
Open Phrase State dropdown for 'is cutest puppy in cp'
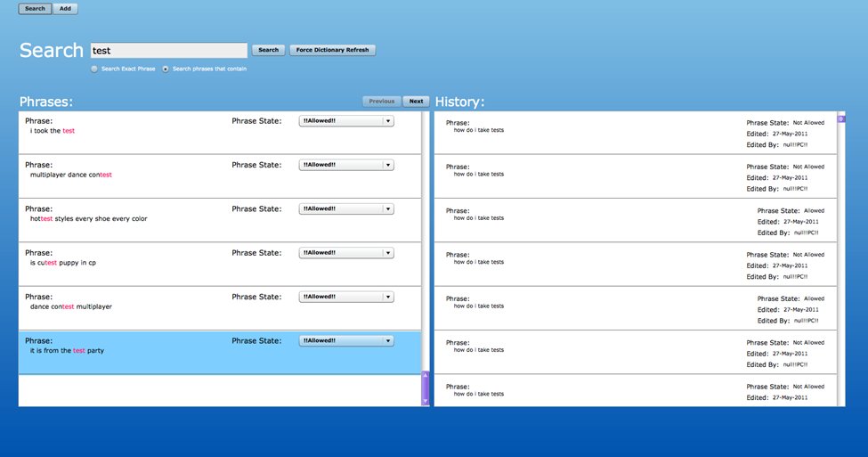click(x=346, y=253)
